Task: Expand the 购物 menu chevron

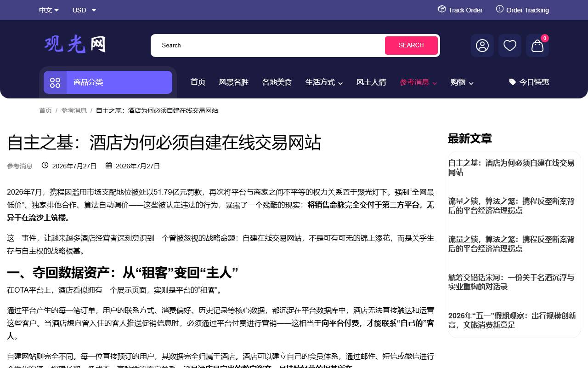Action: 471,83
